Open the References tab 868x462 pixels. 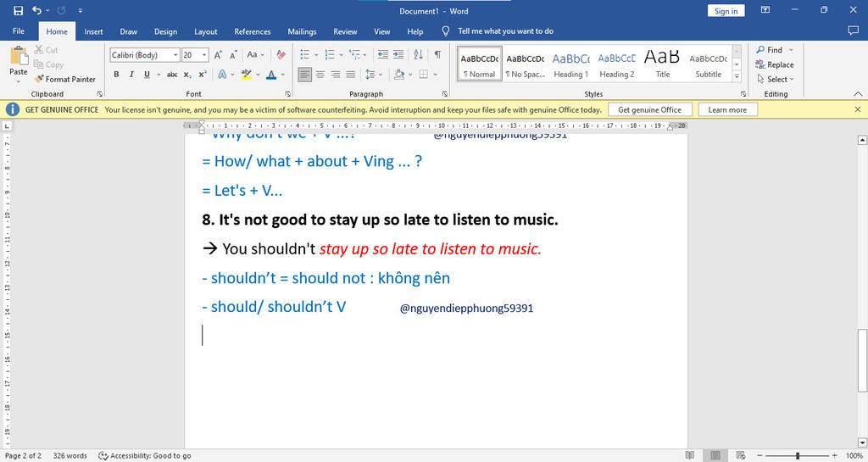pos(252,31)
